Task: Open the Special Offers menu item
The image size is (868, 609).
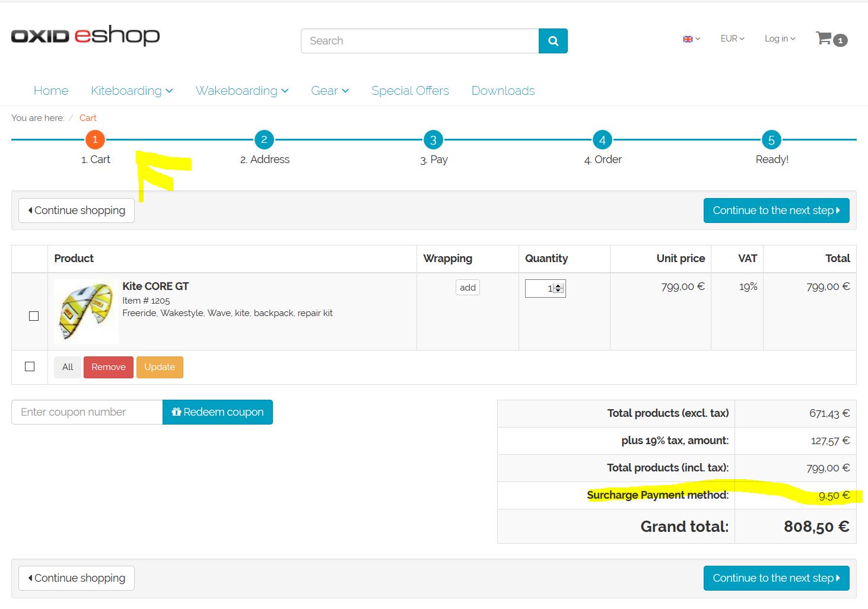Action: tap(410, 91)
